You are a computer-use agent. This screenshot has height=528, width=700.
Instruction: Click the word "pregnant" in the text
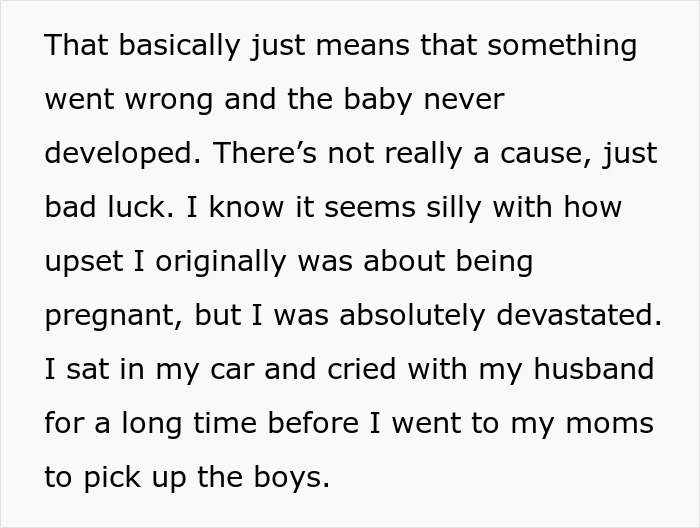coord(110,316)
